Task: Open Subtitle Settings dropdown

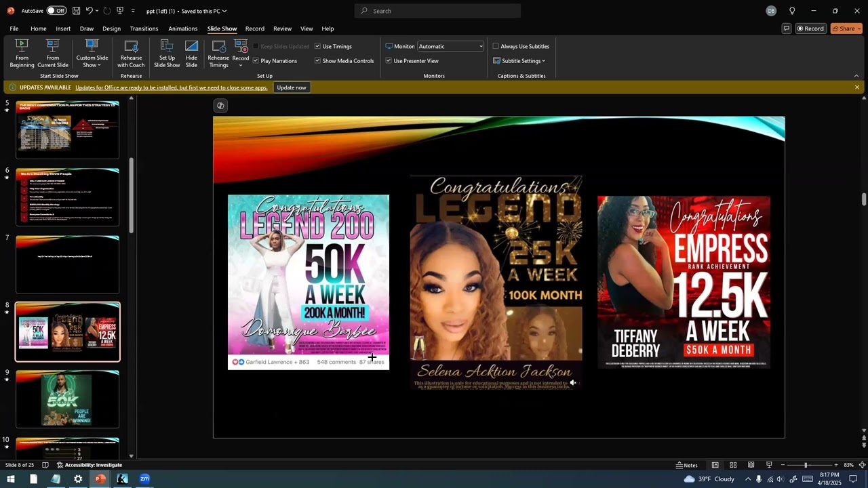Action: (x=519, y=61)
